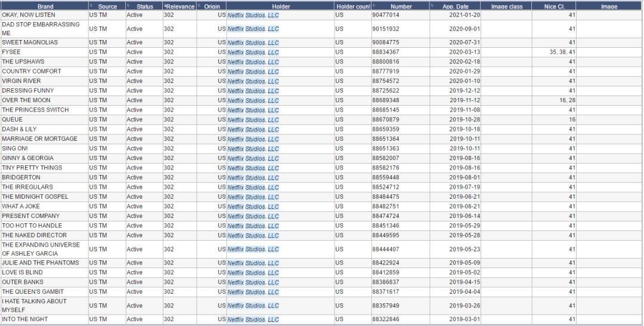Screen dimensions: 644x326
Task: Click the Nice Cl. column header
Action: point(553,6)
